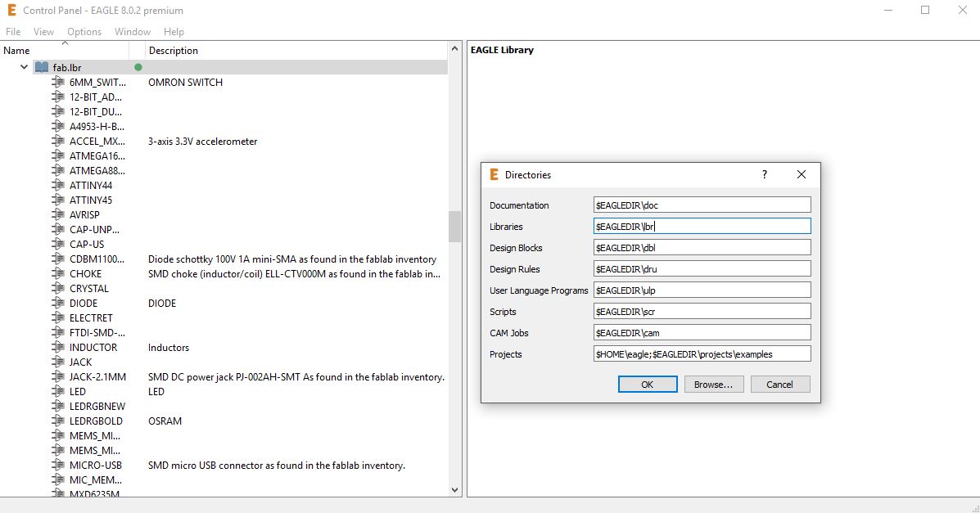Screen dimensions: 980x513
Task: Select the 12-BIT_AD... tree item
Action: pyautogui.click(x=96, y=97)
